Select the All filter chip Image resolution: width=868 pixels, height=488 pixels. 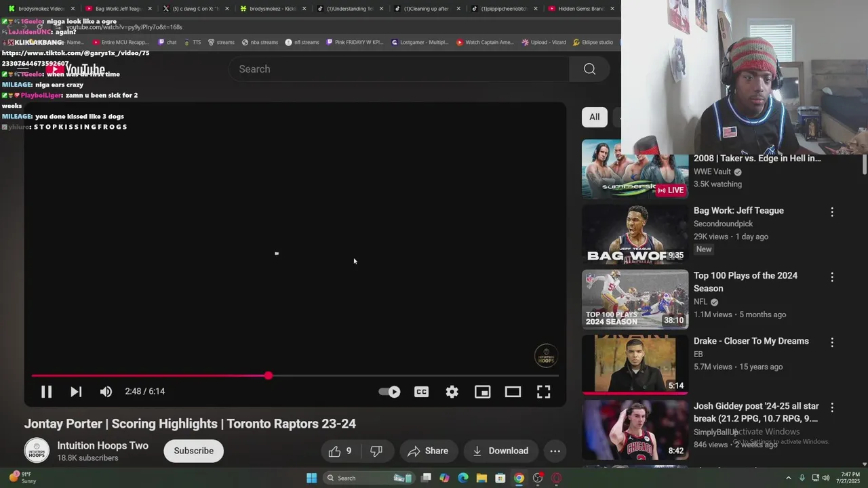pos(594,117)
